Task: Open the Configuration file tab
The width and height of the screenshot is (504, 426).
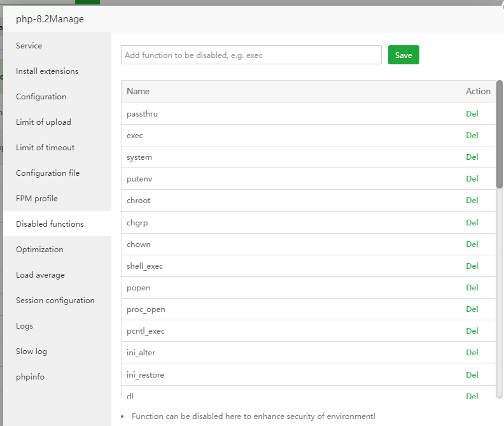Action: 48,173
